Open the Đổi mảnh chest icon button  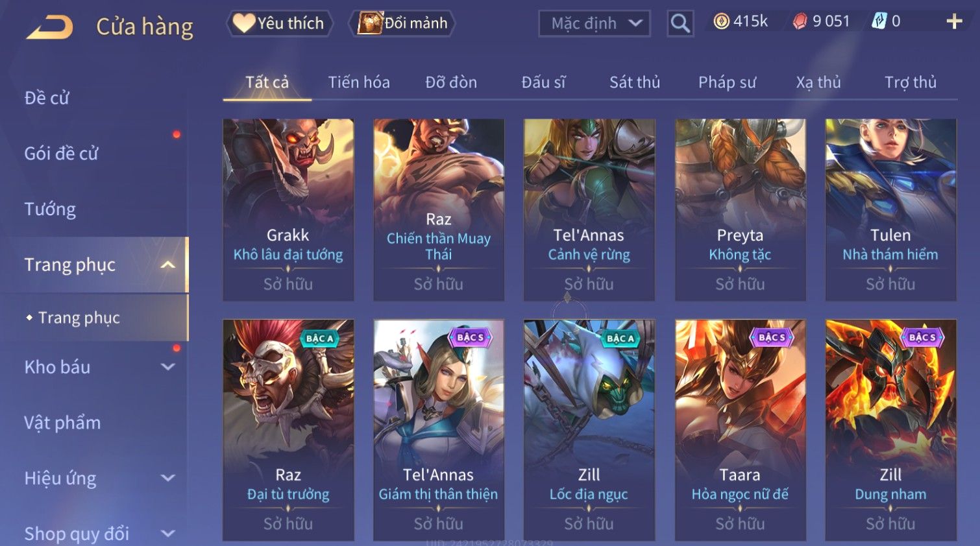click(402, 23)
